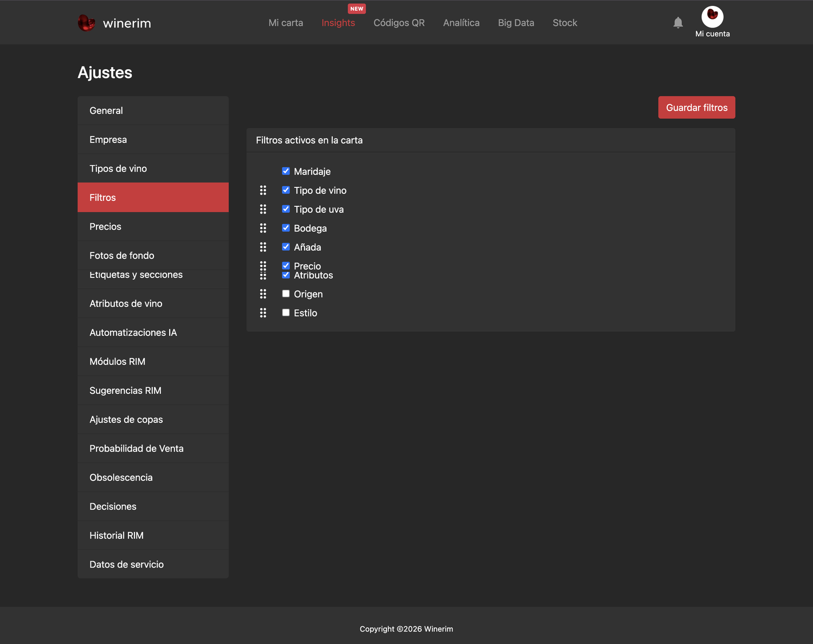813x644 pixels.
Task: Uncheck the Maridaje filter
Action: click(286, 171)
